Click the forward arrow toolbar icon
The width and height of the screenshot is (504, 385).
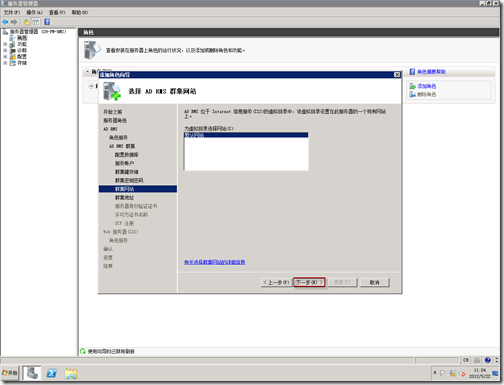(14, 22)
